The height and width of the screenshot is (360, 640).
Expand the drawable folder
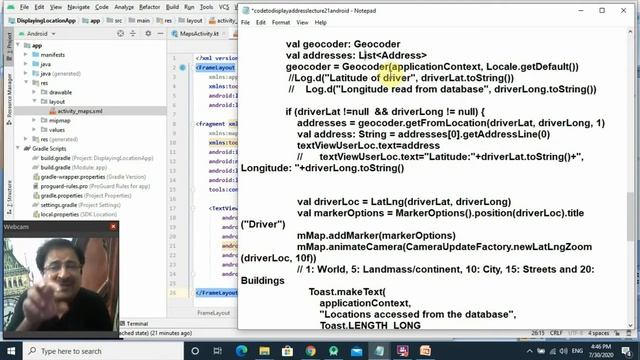(x=34, y=92)
